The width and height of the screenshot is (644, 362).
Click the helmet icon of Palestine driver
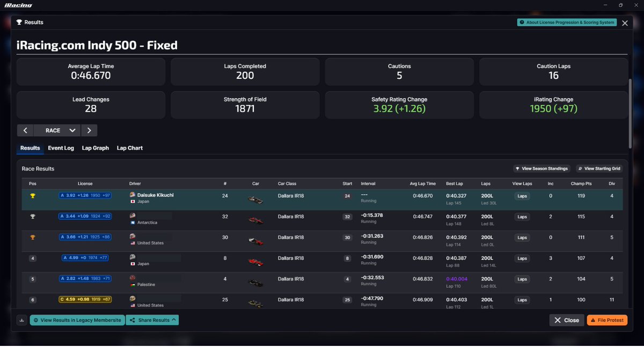point(133,278)
